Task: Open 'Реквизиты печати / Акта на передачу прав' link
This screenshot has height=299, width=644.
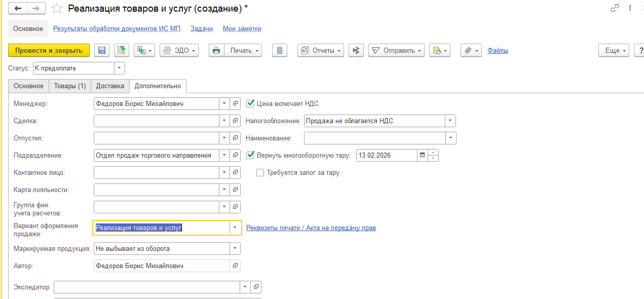Action: coord(311,228)
